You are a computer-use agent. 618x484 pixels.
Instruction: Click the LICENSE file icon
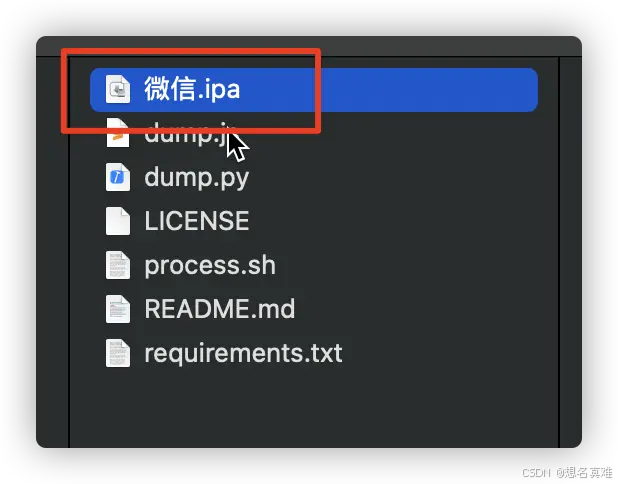coord(118,221)
